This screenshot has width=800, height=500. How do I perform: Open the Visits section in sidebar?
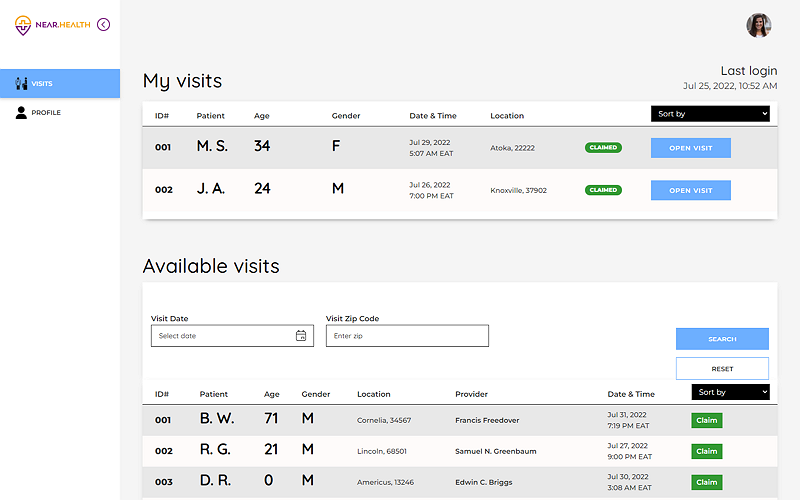point(60,84)
